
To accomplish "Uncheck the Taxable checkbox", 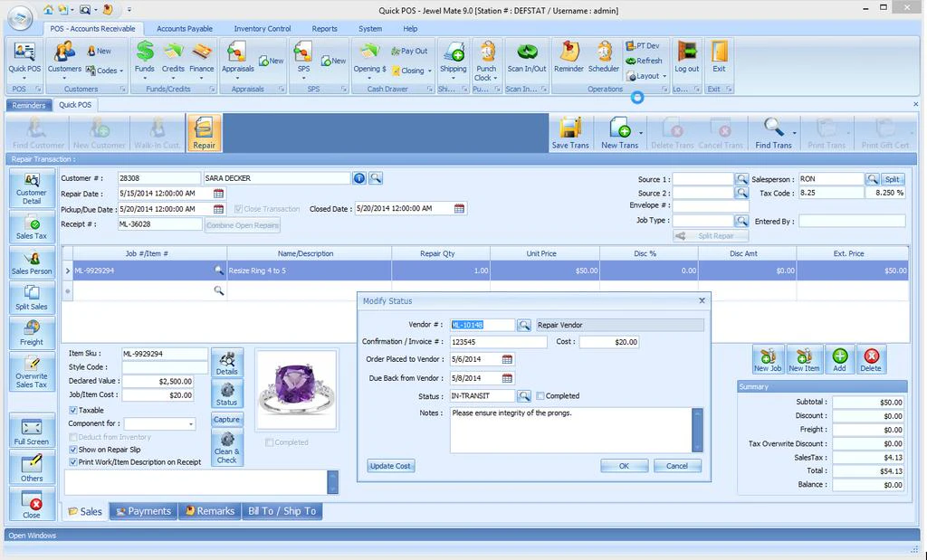I will (x=75, y=410).
